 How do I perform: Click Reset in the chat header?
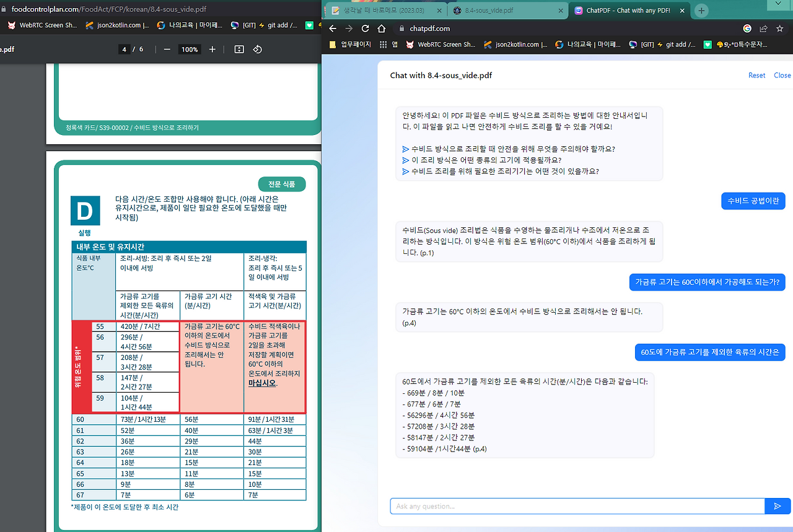757,75
